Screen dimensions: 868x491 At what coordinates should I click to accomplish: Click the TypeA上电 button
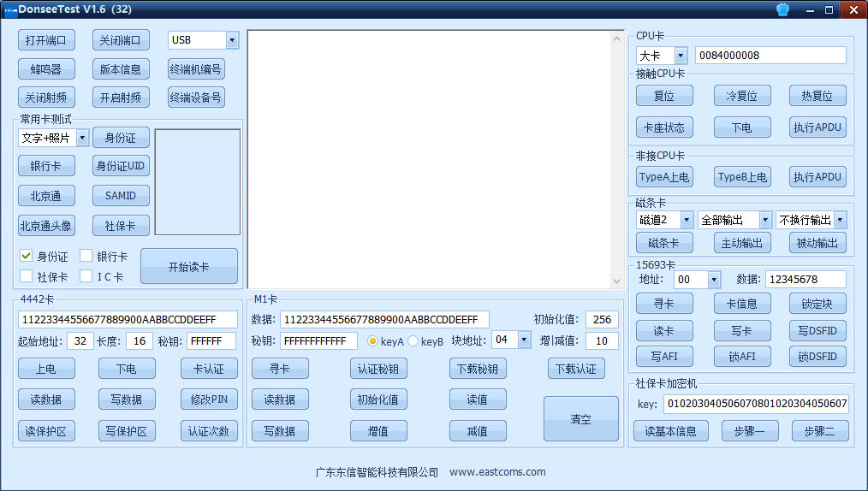click(664, 177)
